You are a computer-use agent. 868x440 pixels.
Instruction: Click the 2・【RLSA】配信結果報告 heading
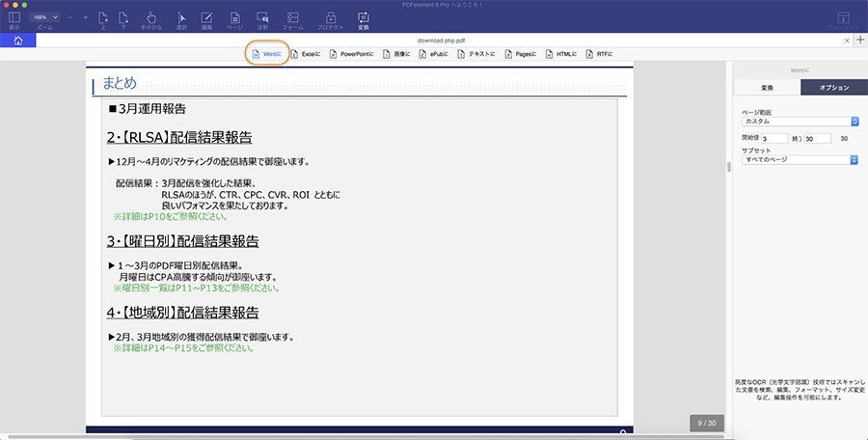coord(179,137)
